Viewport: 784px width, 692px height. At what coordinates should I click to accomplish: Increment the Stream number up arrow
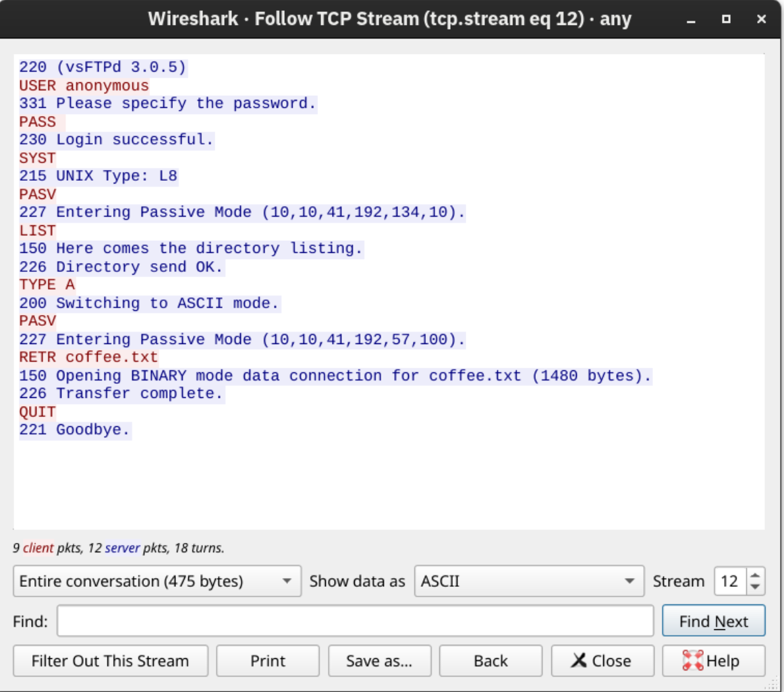tap(756, 575)
